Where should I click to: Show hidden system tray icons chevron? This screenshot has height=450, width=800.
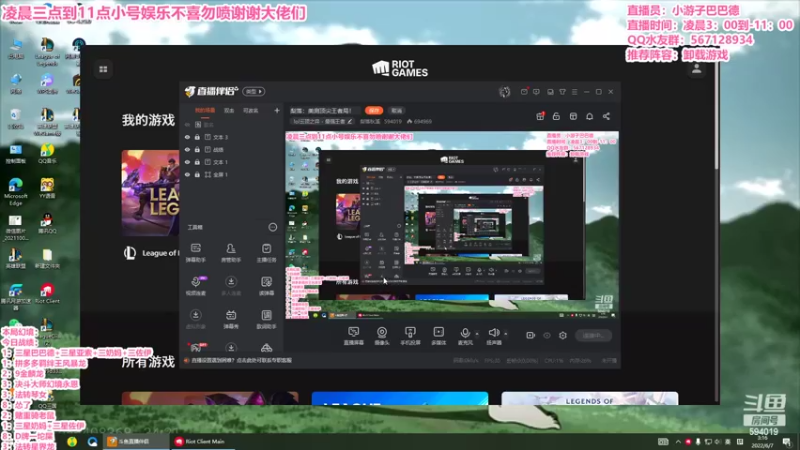[x=678, y=442]
